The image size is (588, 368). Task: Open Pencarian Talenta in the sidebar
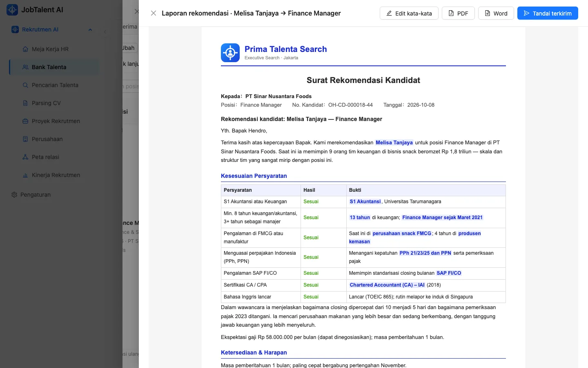coord(54,85)
